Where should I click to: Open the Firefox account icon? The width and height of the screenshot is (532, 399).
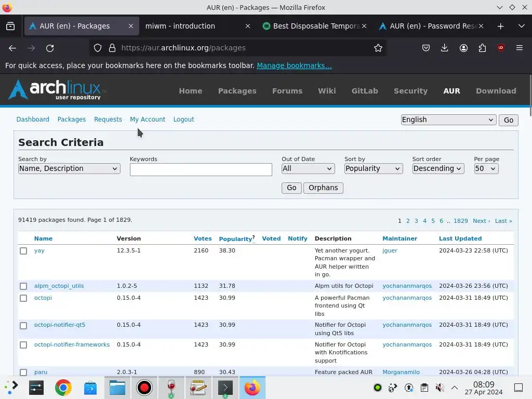[463, 48]
